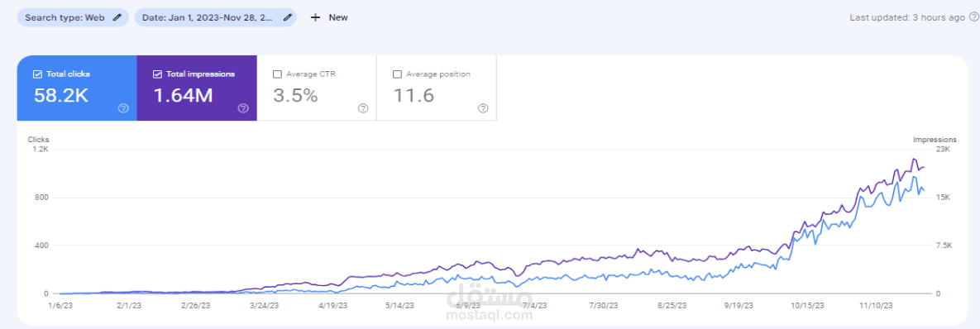Image resolution: width=980 pixels, height=329 pixels.
Task: Click the plus icon to add filter
Action: click(x=316, y=17)
